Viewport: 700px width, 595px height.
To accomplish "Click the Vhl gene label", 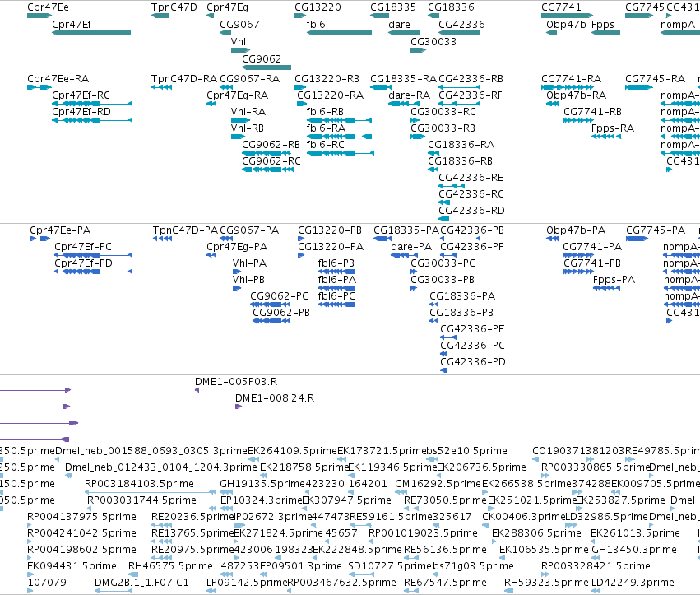I will [239, 41].
